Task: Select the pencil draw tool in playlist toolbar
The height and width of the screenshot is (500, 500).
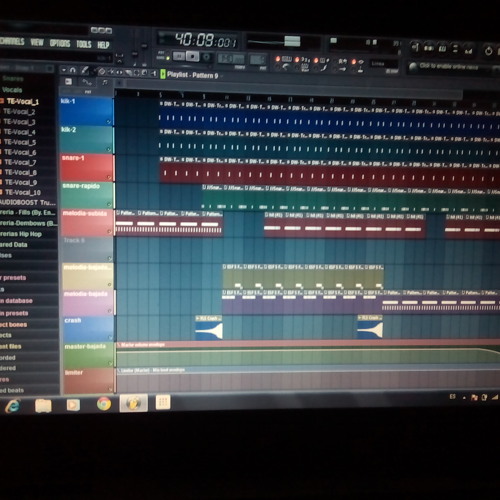Action: pos(85,70)
